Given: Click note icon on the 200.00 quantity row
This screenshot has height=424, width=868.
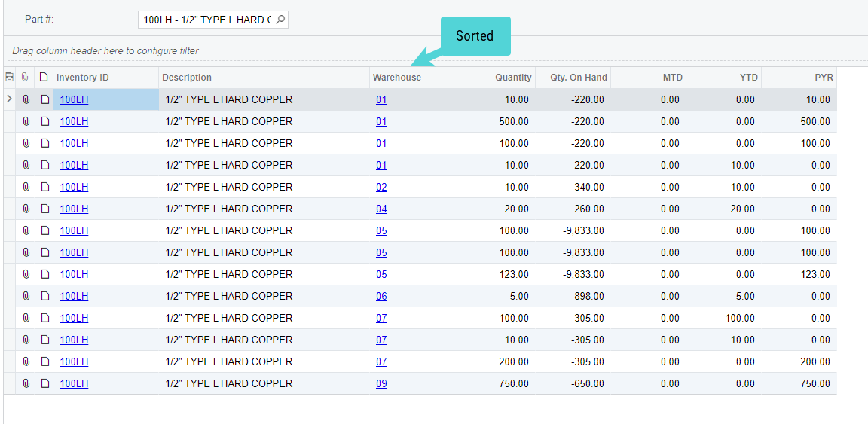Looking at the screenshot, I should tap(45, 361).
